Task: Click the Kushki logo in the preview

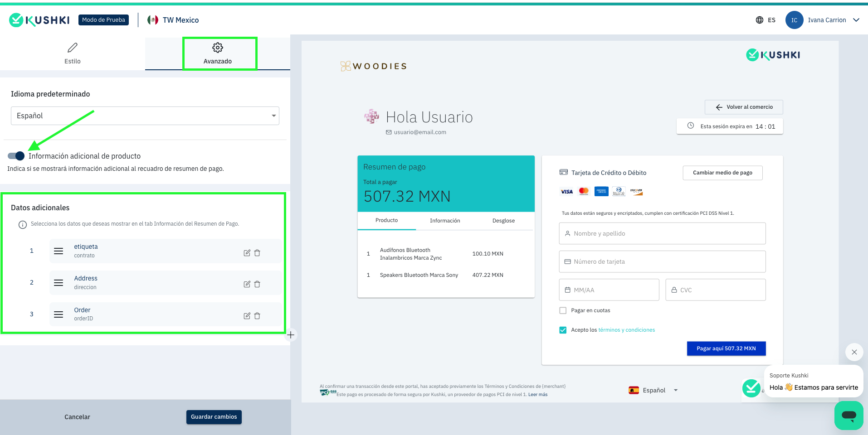Action: (773, 55)
